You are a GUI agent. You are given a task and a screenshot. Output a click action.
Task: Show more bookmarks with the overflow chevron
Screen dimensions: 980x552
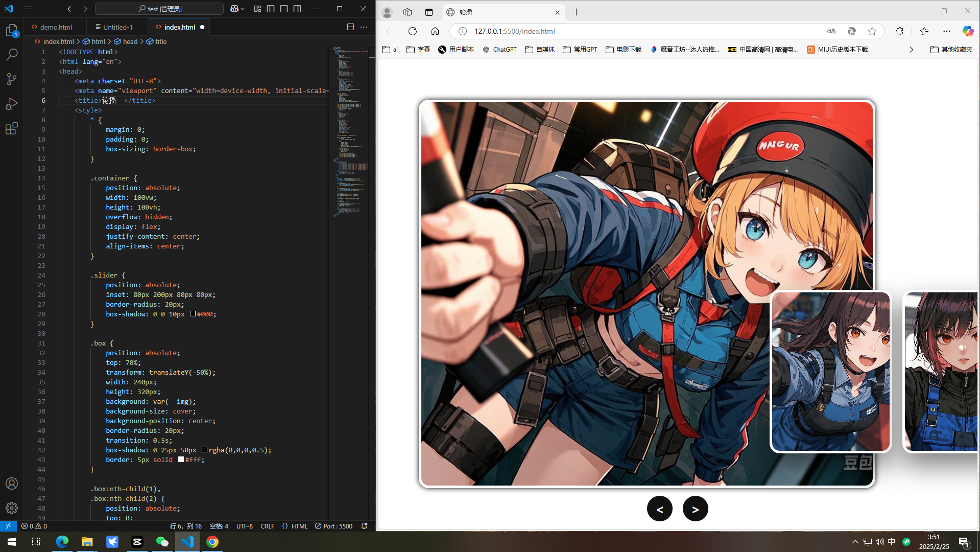point(911,50)
